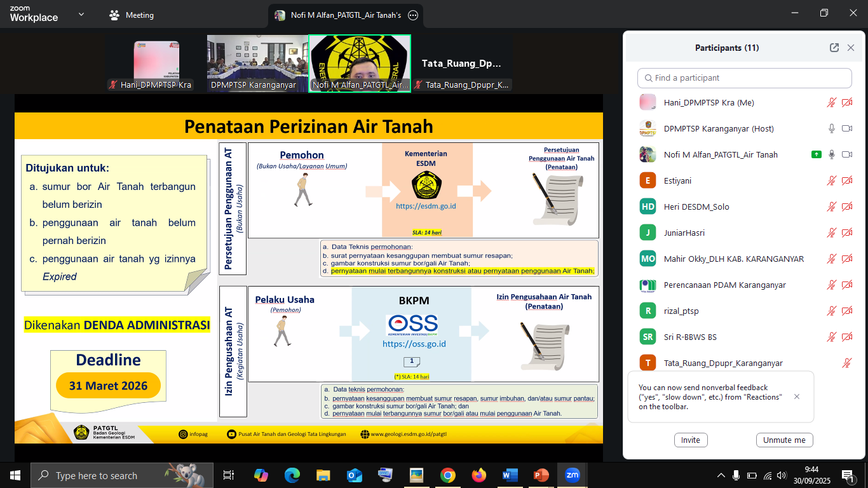
Task: Open the Meeting tab
Action: [x=132, y=15]
